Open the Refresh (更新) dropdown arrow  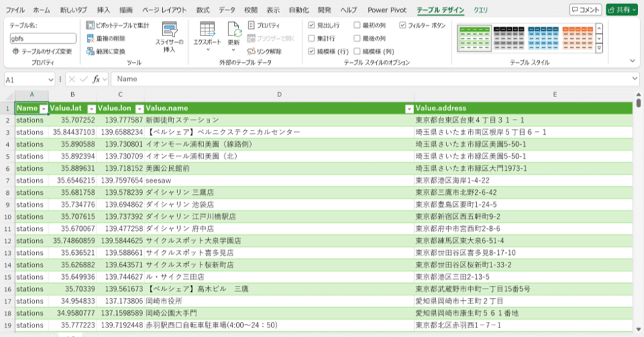pyautogui.click(x=233, y=50)
